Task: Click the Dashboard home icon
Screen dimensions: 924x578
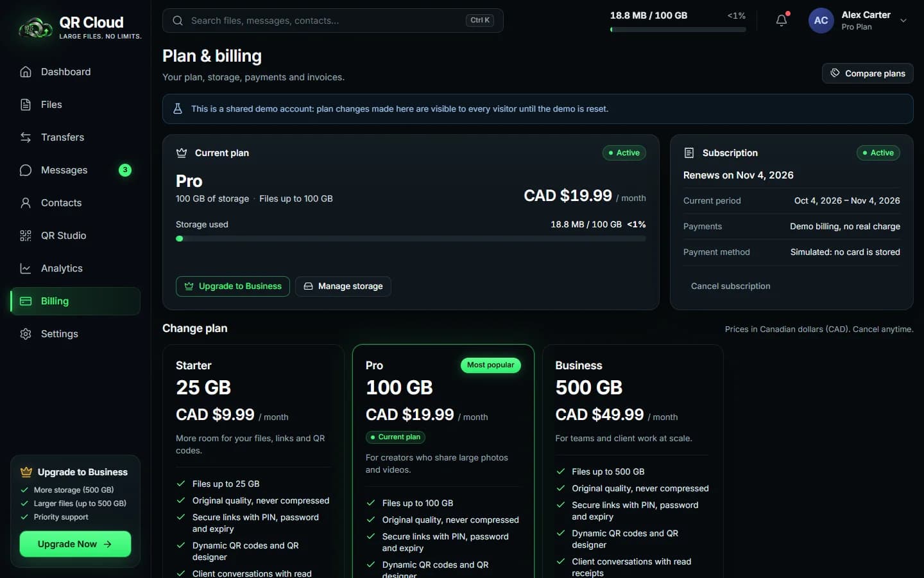Action: tap(26, 72)
